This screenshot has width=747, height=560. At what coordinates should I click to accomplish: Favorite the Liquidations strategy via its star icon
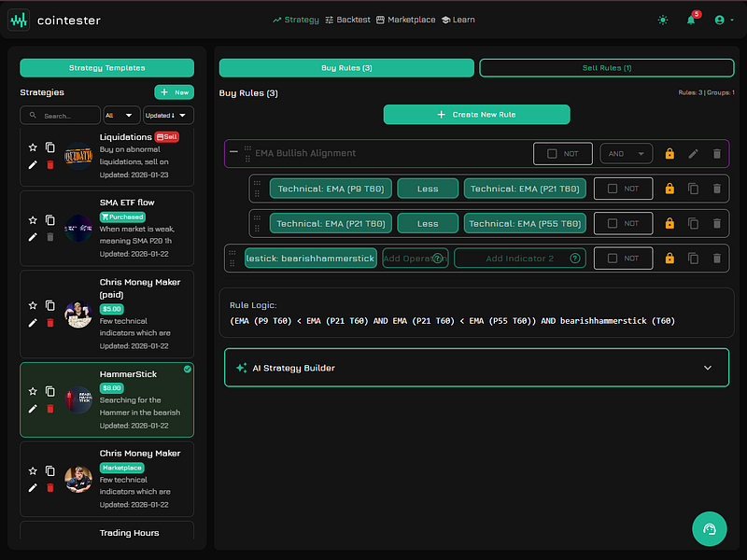tap(33, 145)
